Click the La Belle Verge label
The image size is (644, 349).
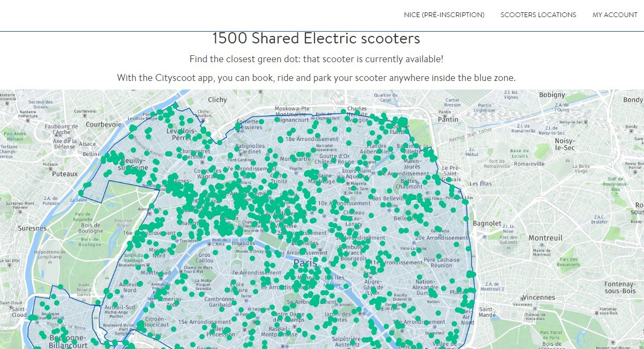pos(580,168)
